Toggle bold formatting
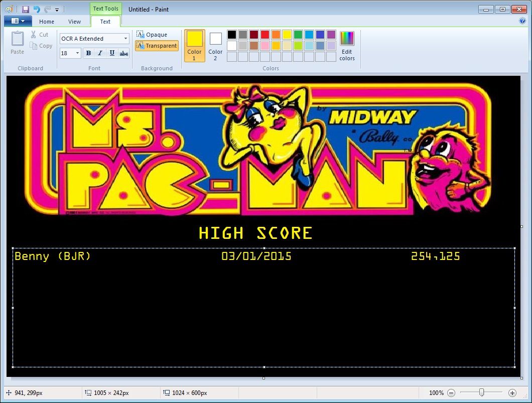The width and height of the screenshot is (532, 403). pyautogui.click(x=88, y=53)
